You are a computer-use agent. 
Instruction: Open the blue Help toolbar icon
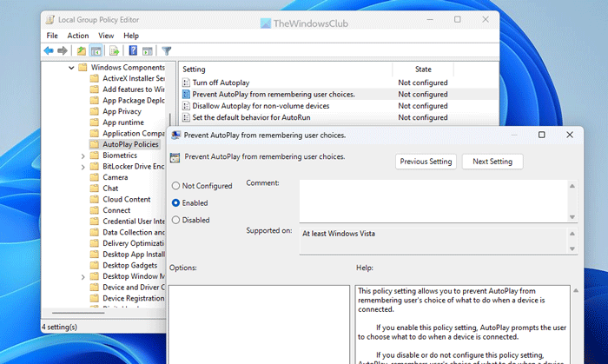tap(133, 50)
